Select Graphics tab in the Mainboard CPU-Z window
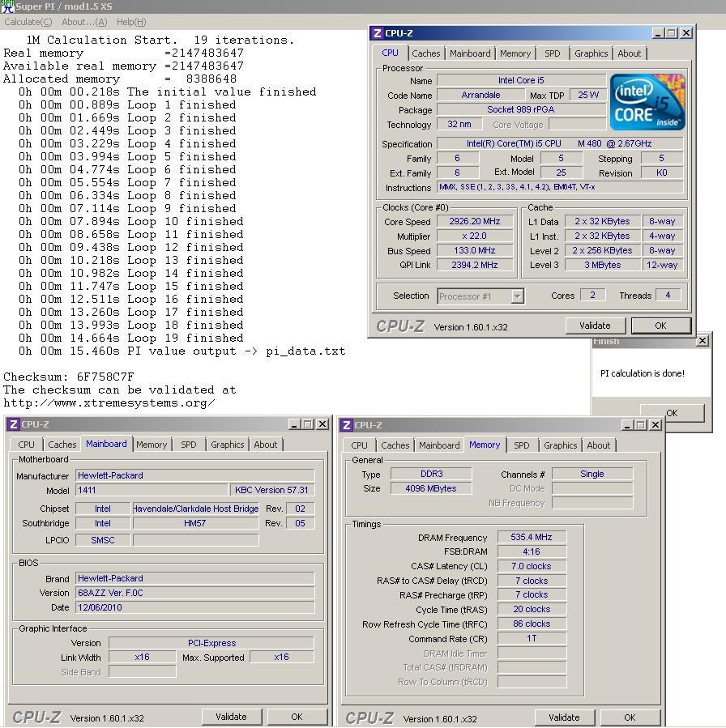Viewport: 726px width, 728px height. [x=227, y=445]
